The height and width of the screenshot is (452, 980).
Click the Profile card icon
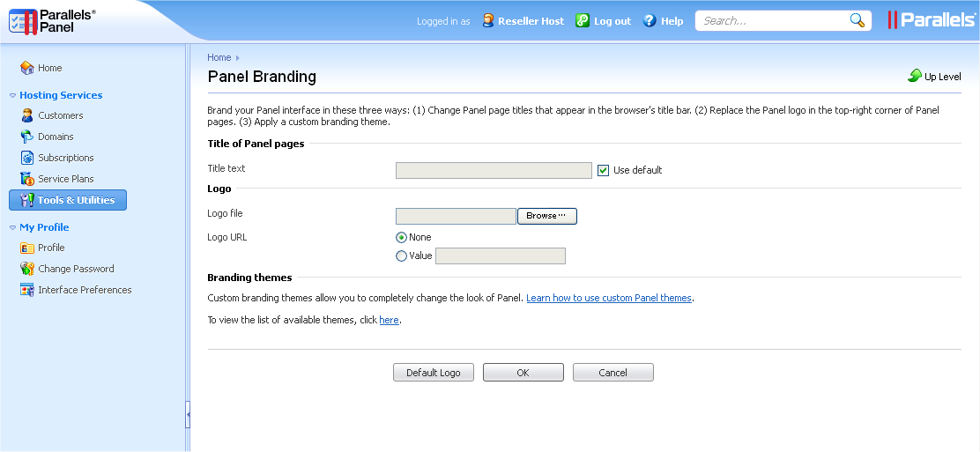point(26,248)
